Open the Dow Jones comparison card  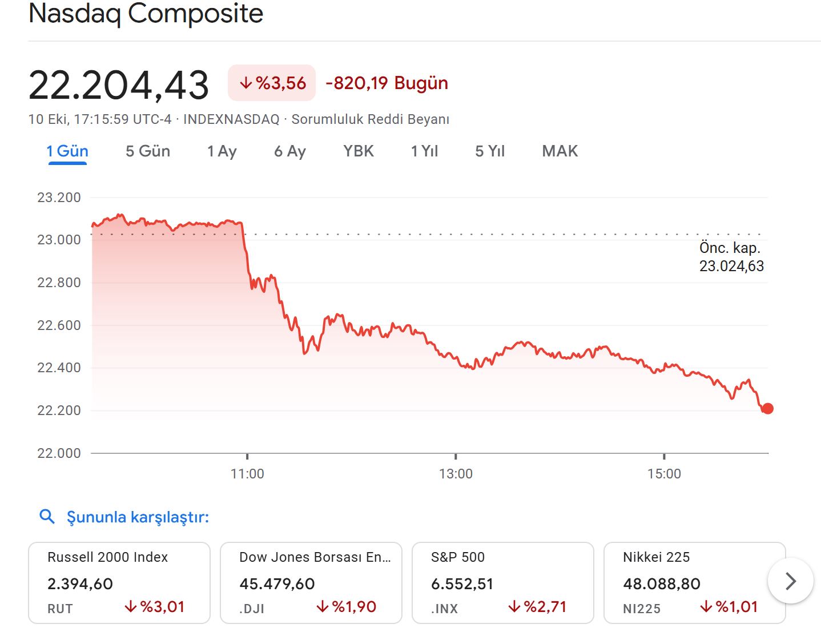pos(311,582)
